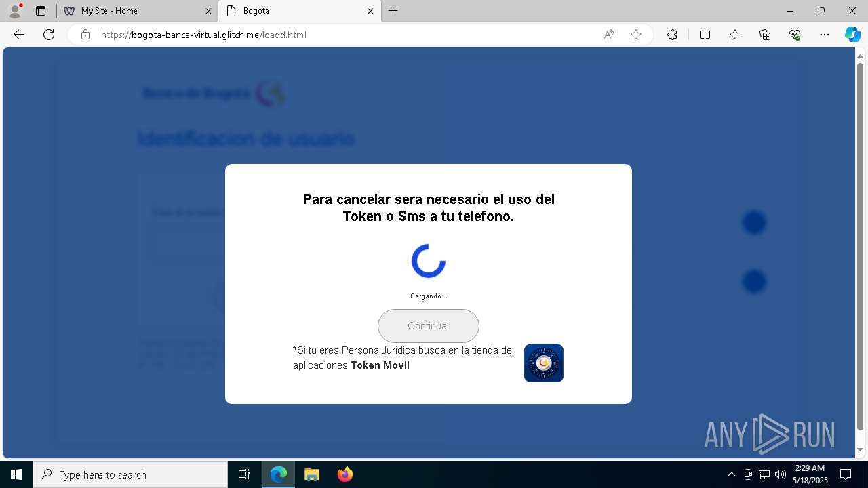This screenshot has height=488, width=868.
Task: Select the Bogota tab
Action: (299, 11)
